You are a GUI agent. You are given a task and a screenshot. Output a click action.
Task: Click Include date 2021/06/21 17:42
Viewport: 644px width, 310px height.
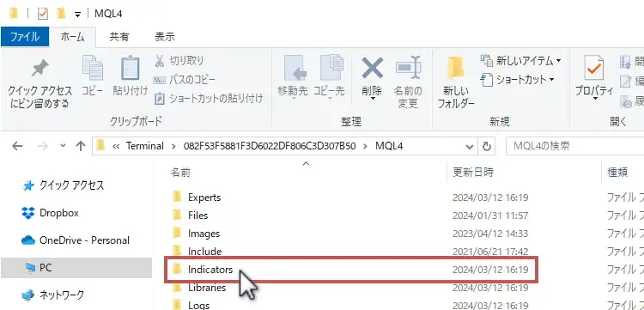pos(490,252)
